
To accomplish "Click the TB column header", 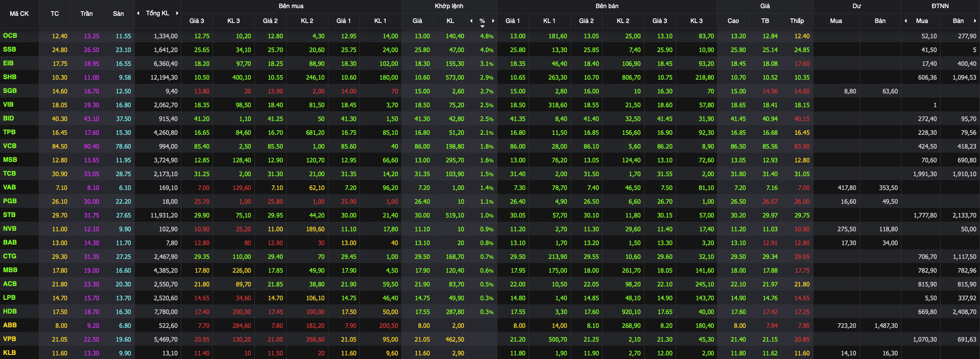I will pyautogui.click(x=765, y=21).
